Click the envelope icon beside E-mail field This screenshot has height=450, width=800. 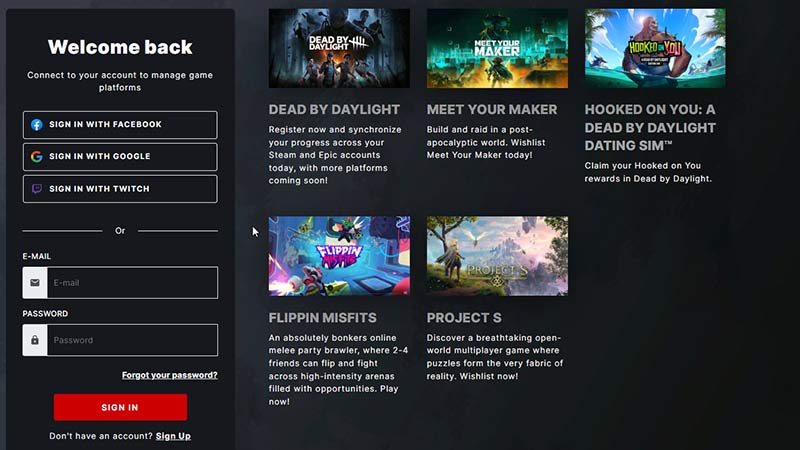35,283
